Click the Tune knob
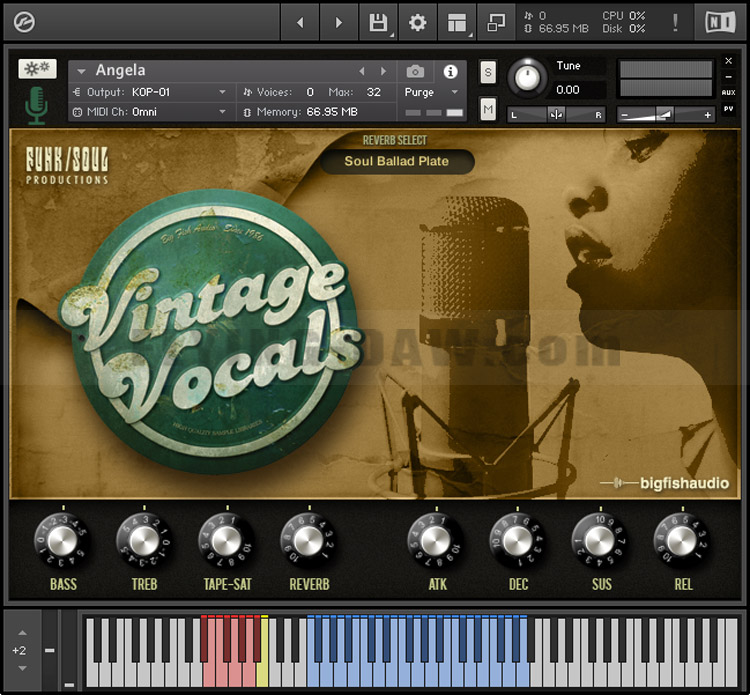The width and height of the screenshot is (750, 695). coord(527,77)
